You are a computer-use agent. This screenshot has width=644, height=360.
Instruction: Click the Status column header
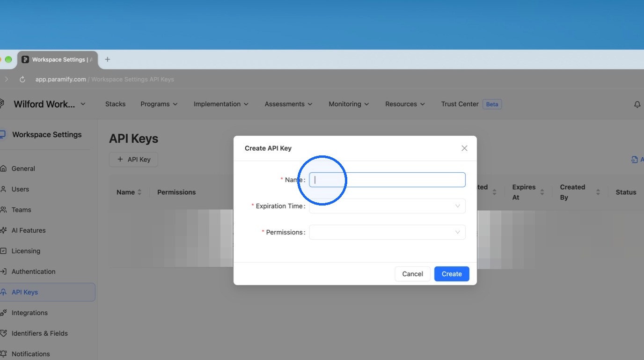626,192
